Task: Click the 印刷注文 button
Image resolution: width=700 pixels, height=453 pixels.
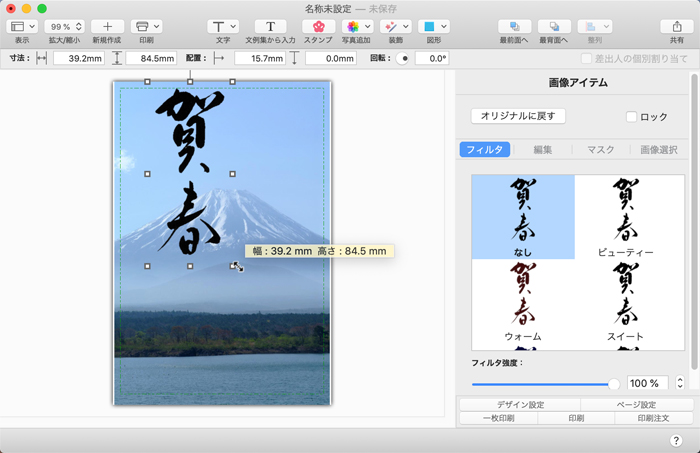Action: 653,418
